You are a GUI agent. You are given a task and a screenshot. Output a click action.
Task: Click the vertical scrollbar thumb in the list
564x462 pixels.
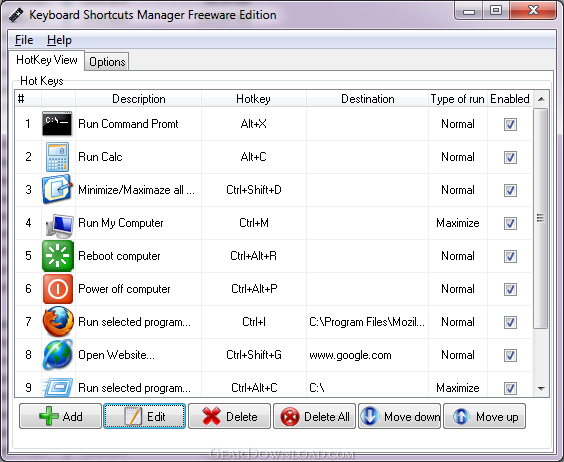(540, 218)
